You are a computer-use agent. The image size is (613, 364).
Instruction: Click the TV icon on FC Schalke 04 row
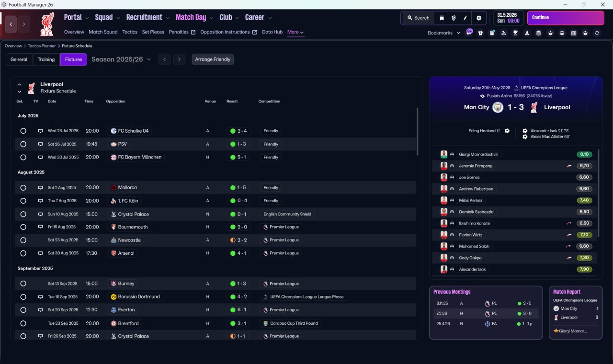click(x=41, y=131)
